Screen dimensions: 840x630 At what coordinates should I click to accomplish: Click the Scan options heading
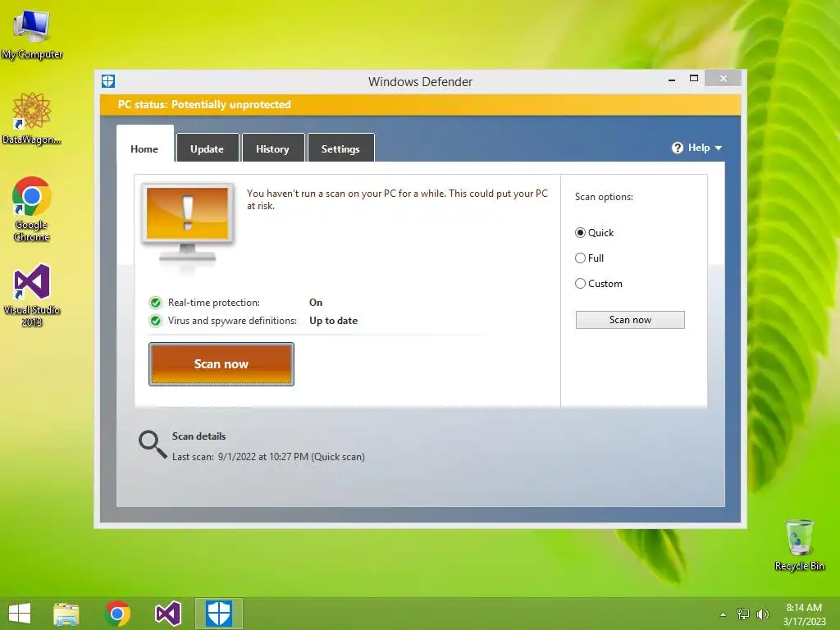click(604, 197)
